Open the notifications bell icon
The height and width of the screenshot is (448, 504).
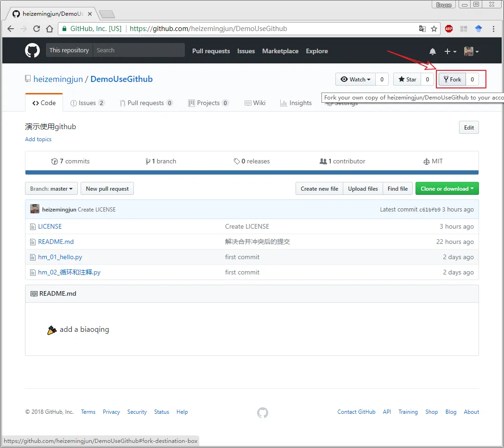click(x=432, y=51)
